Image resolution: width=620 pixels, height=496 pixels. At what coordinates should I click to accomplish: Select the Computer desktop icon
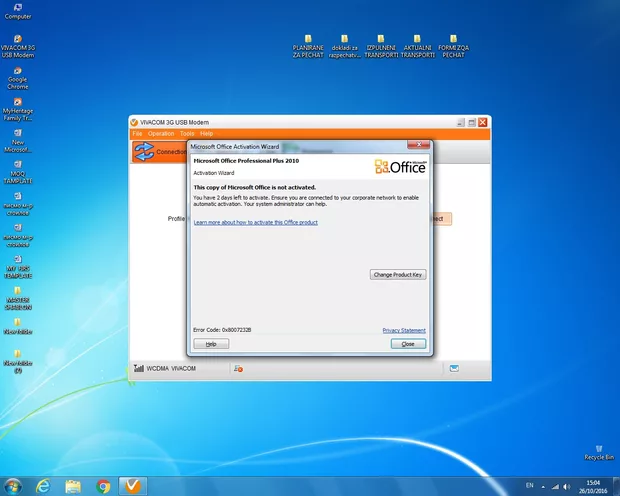(x=18, y=10)
